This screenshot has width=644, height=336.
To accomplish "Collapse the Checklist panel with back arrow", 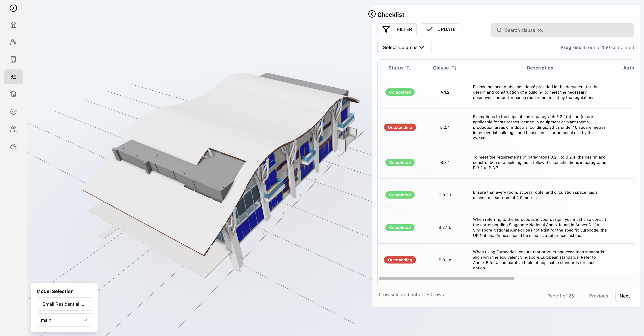I will pyautogui.click(x=372, y=14).
